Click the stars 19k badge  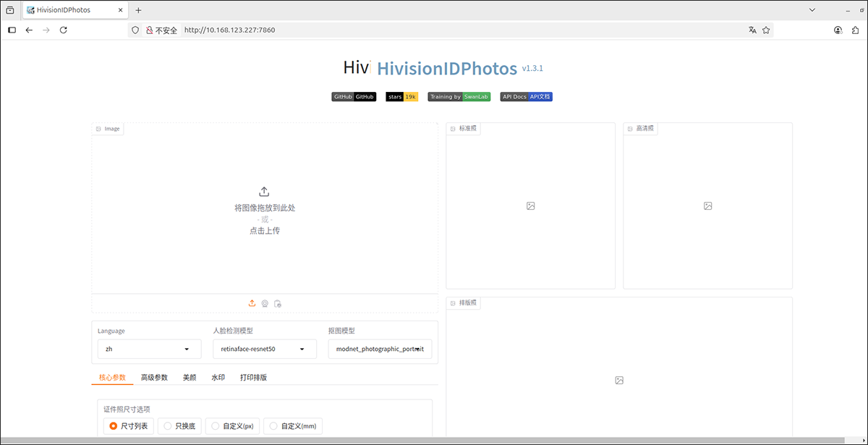coord(402,97)
